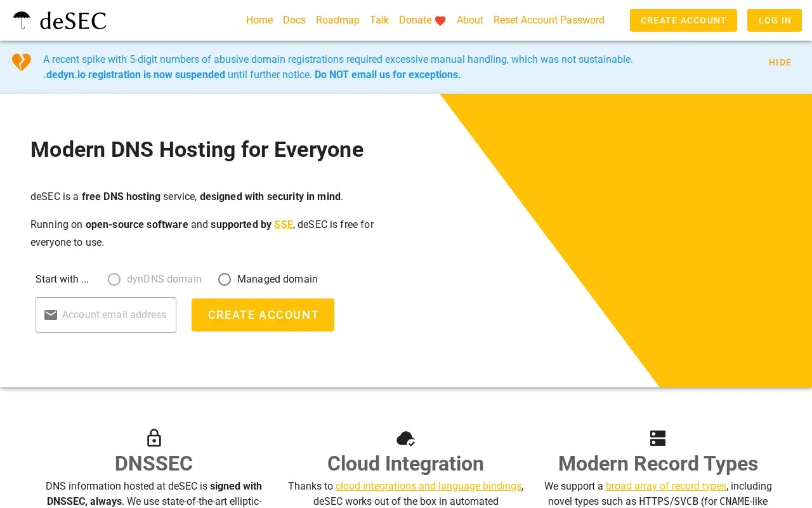Click the envelope icon in the email field
The height and width of the screenshot is (508, 812).
pos(51,315)
